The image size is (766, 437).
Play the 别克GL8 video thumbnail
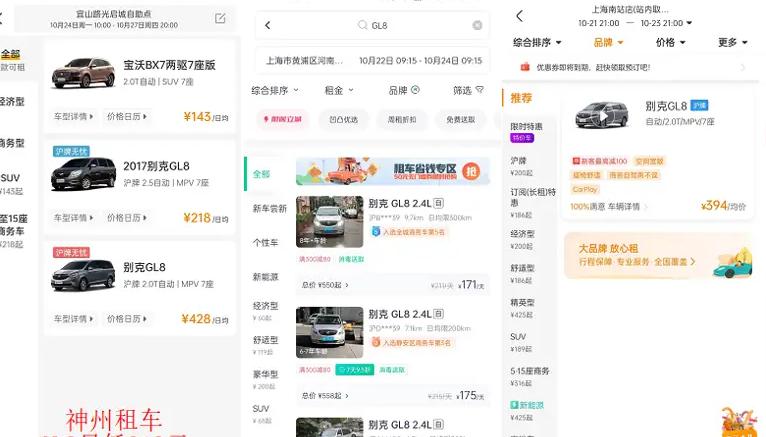604,116
